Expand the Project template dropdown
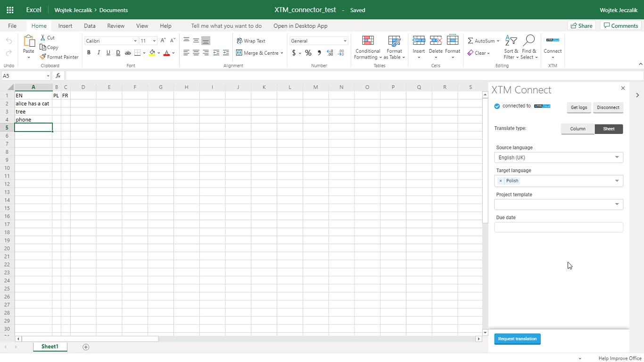 pos(617,204)
